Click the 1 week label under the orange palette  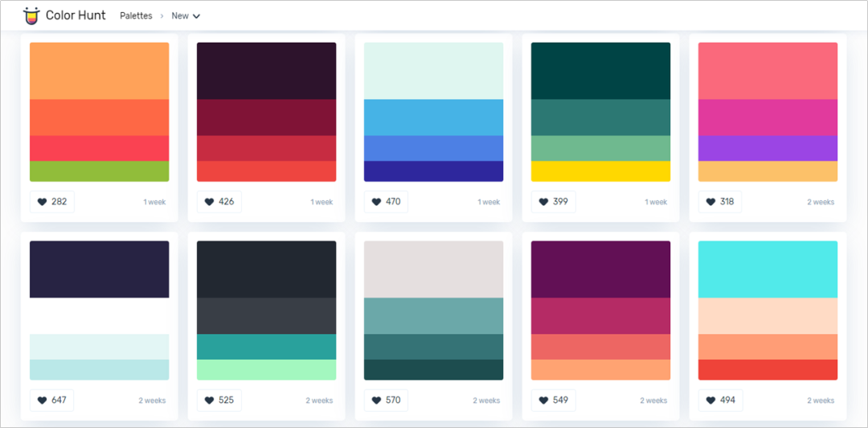click(x=154, y=203)
